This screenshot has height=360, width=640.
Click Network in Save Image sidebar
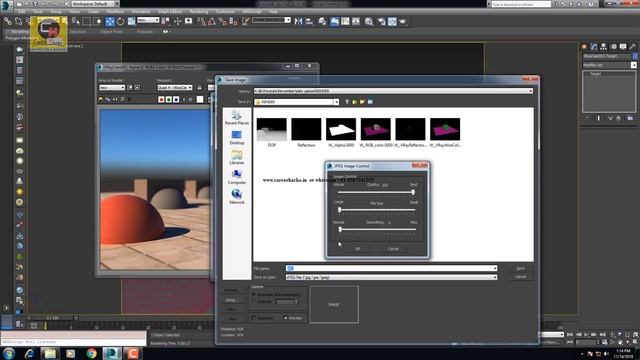236,197
